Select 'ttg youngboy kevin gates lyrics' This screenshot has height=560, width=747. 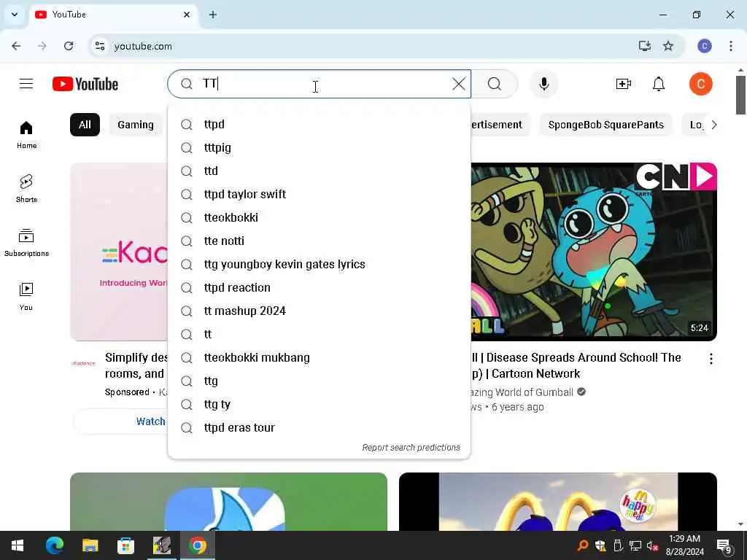click(320, 264)
